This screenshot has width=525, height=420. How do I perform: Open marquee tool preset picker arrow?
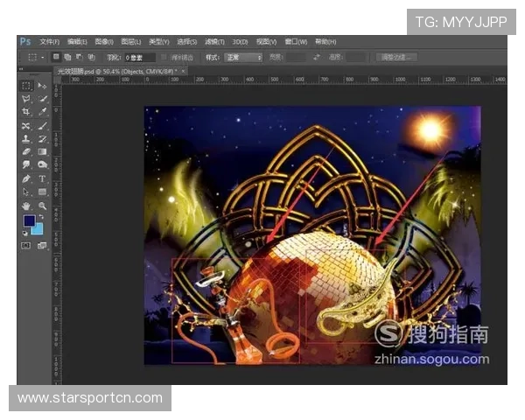(x=43, y=58)
